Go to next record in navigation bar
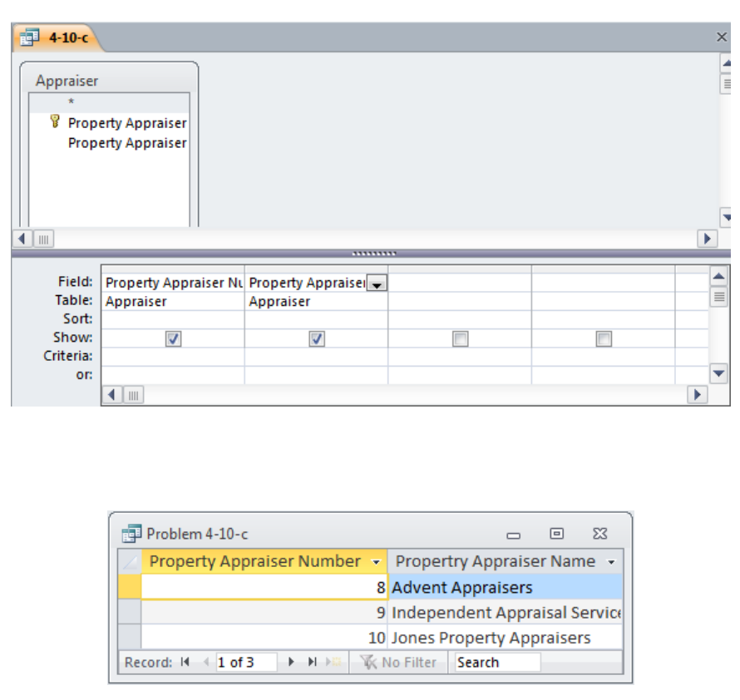740x700 pixels. click(x=291, y=663)
